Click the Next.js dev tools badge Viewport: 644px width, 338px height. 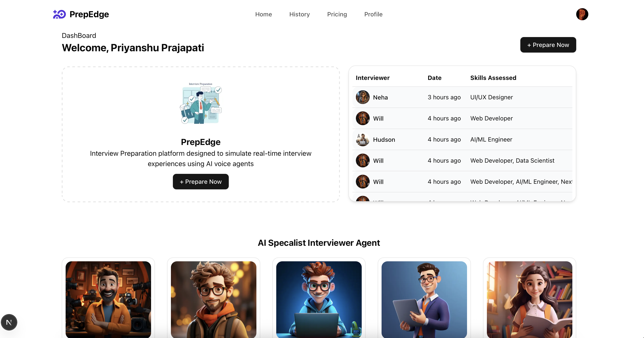(9, 322)
